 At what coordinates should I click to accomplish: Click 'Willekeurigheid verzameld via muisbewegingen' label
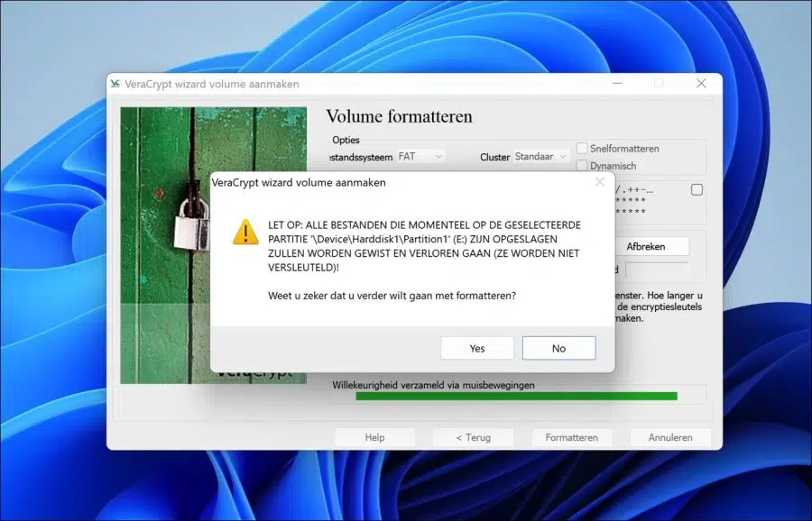pos(433,385)
